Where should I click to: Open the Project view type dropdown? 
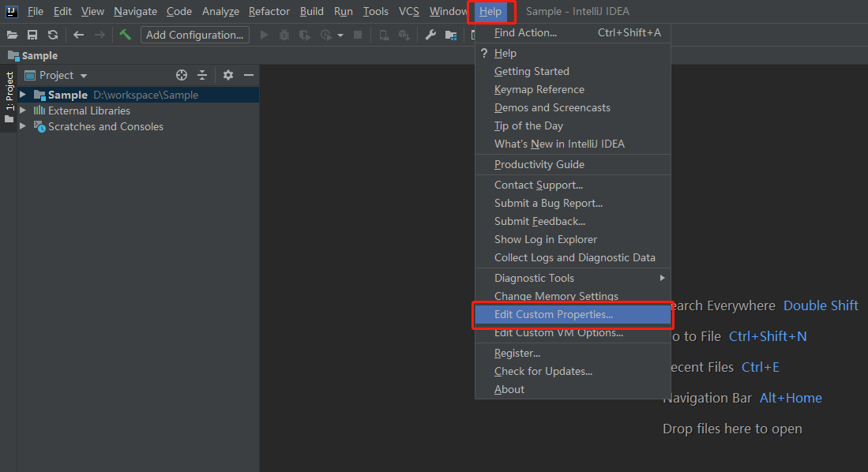tap(84, 76)
